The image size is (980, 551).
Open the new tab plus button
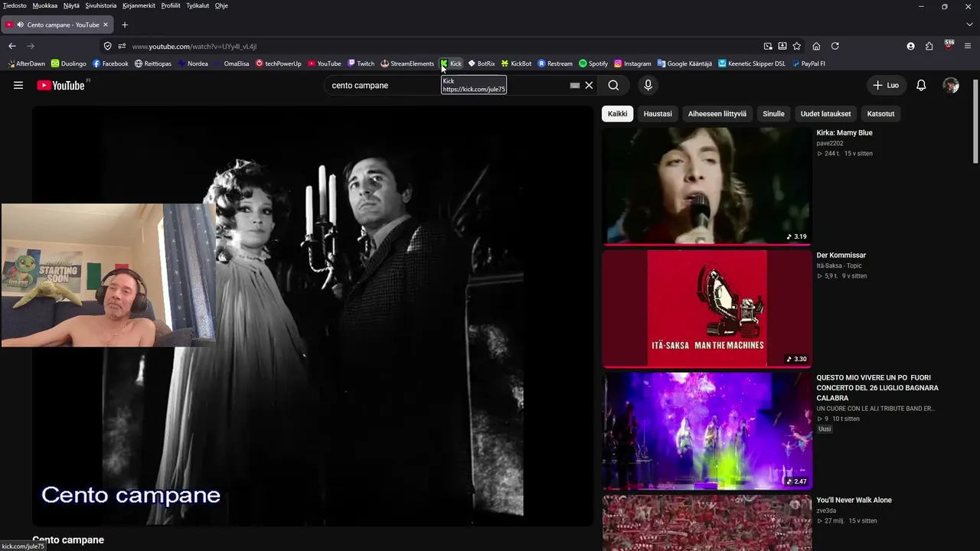(125, 24)
